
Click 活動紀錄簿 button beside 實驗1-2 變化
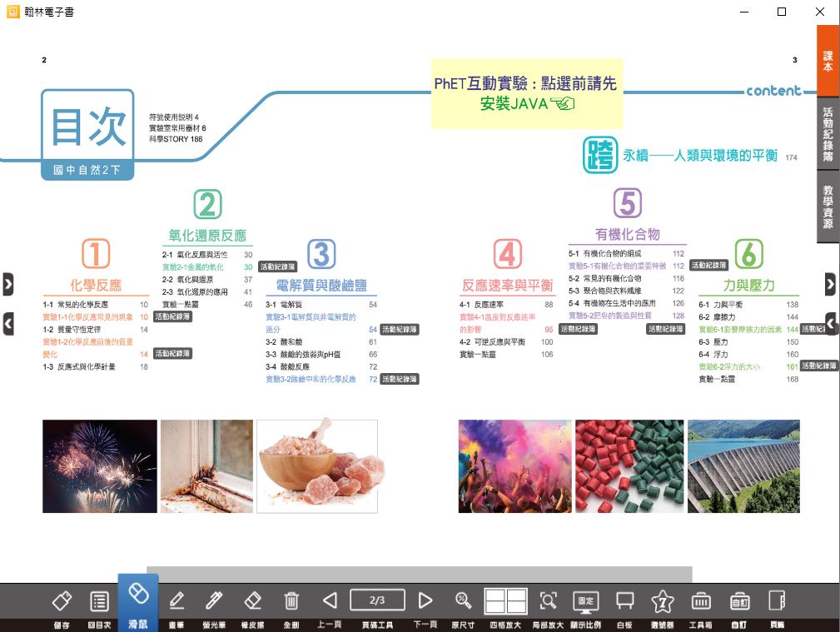point(172,353)
